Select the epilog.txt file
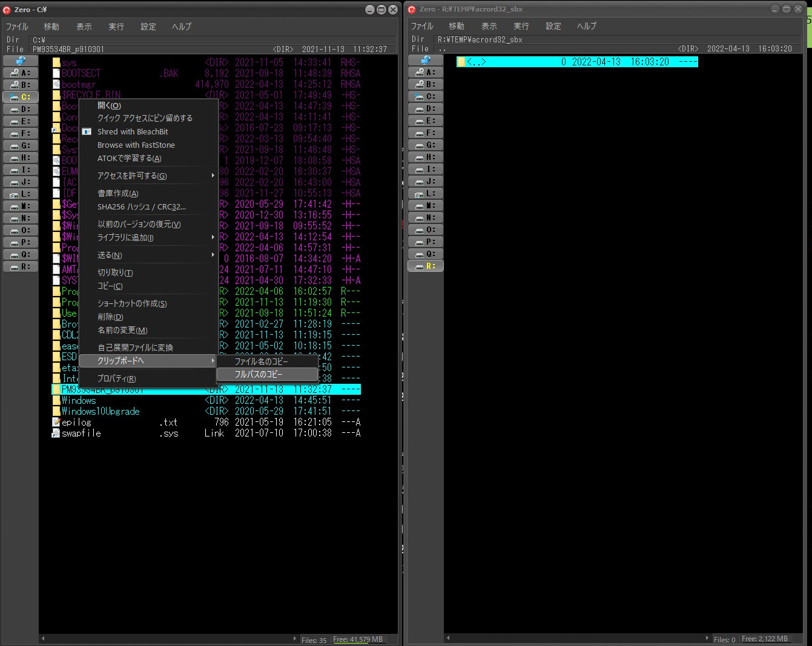 (x=77, y=422)
